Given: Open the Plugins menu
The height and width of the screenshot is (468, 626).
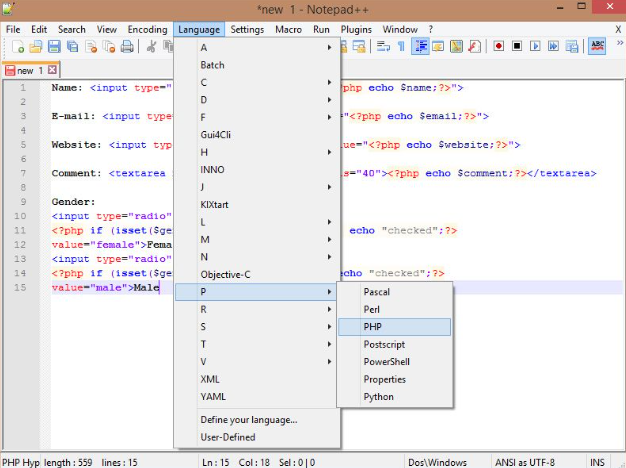Looking at the screenshot, I should 356,30.
